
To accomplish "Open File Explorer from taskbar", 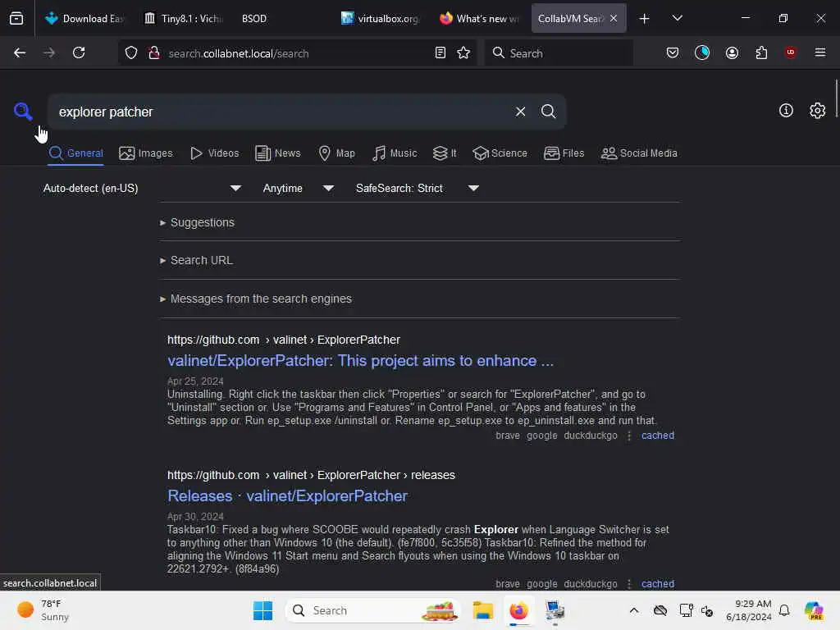I will (x=482, y=610).
